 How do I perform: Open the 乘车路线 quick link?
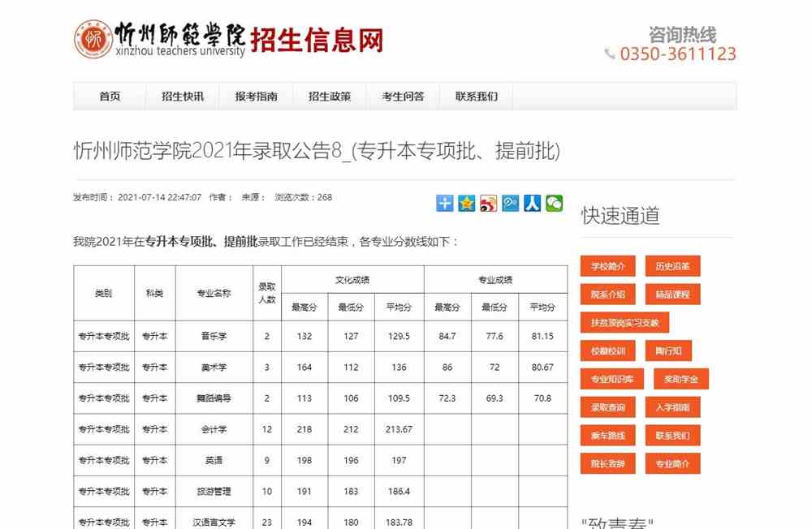click(607, 436)
